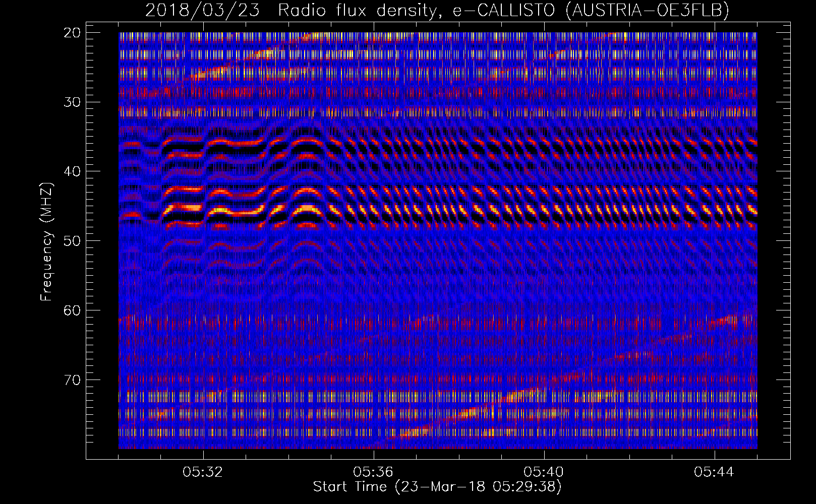The image size is (816, 504).
Task: Click the 05:40 time tick label
Action: pos(544,472)
